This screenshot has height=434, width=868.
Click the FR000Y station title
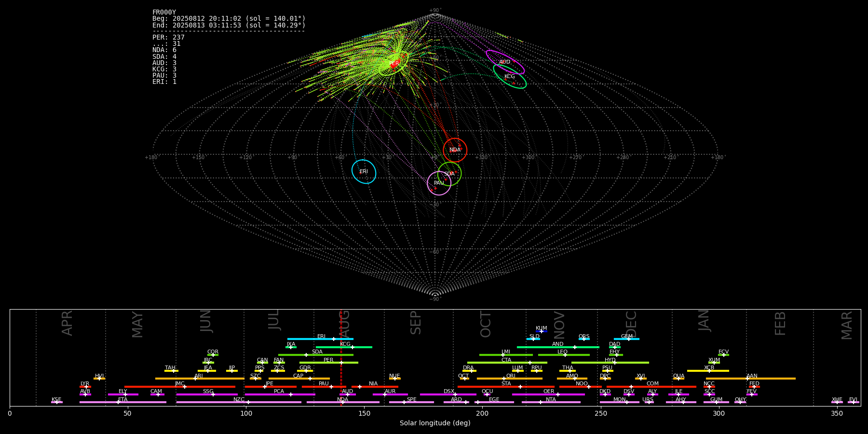click(164, 13)
